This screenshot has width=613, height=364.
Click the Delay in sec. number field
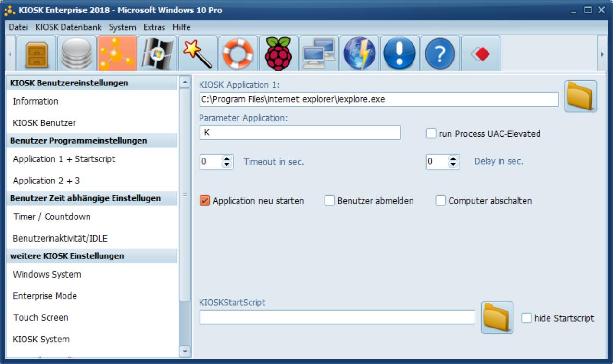[x=438, y=162]
